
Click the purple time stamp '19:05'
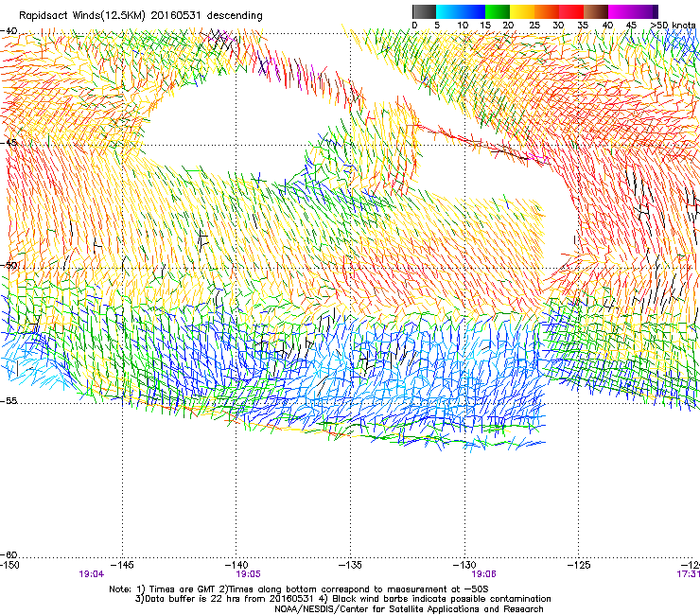tap(248, 574)
